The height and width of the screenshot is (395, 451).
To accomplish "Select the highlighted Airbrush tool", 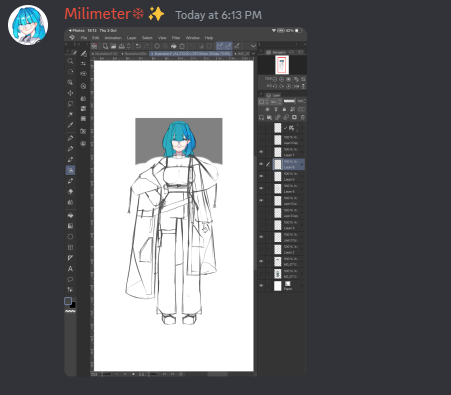I will pyautogui.click(x=70, y=170).
